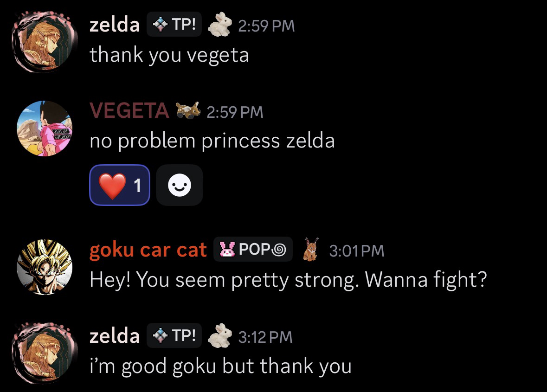
Task: Open VEGETA's profile picture
Action: tap(45, 128)
